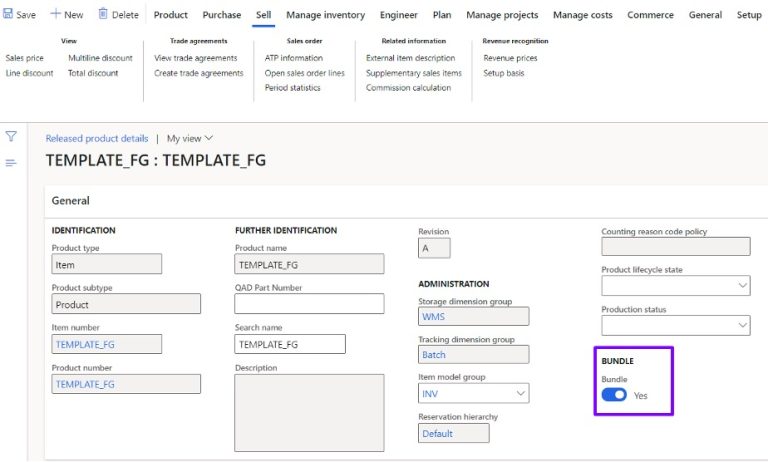Open the WMS storage dimension group link
768x462 pixels.
(433, 316)
